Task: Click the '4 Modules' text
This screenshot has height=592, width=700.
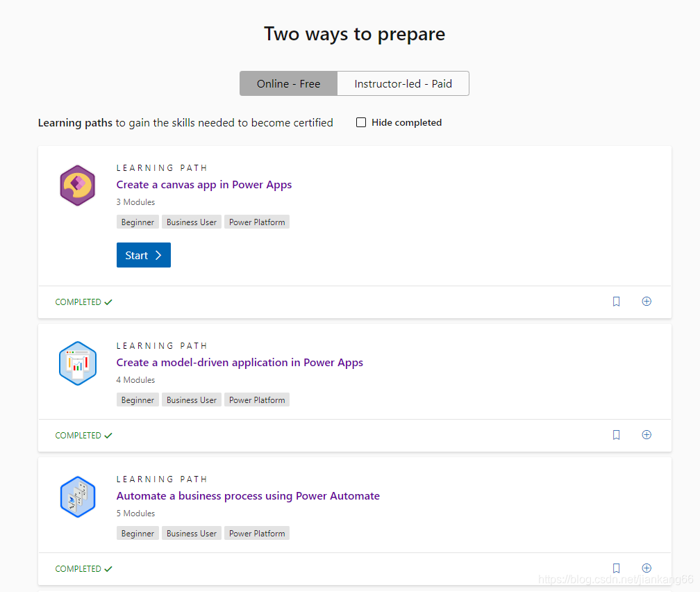Action: [135, 380]
